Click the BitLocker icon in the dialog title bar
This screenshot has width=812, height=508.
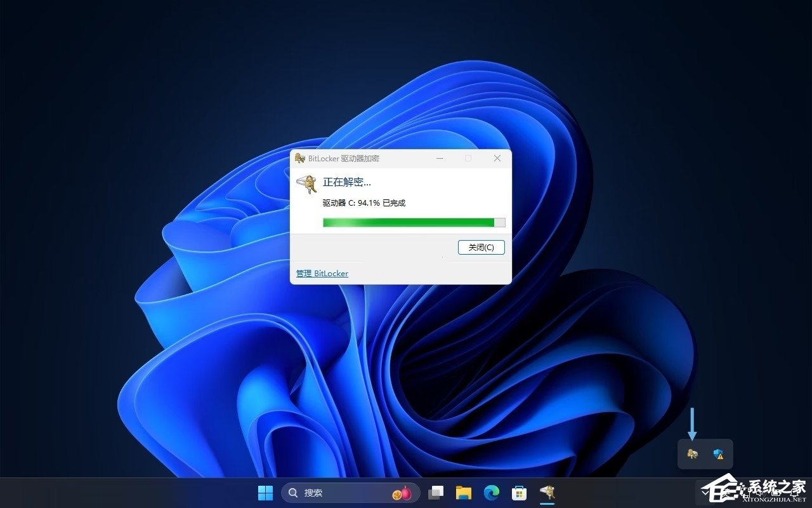pyautogui.click(x=299, y=159)
